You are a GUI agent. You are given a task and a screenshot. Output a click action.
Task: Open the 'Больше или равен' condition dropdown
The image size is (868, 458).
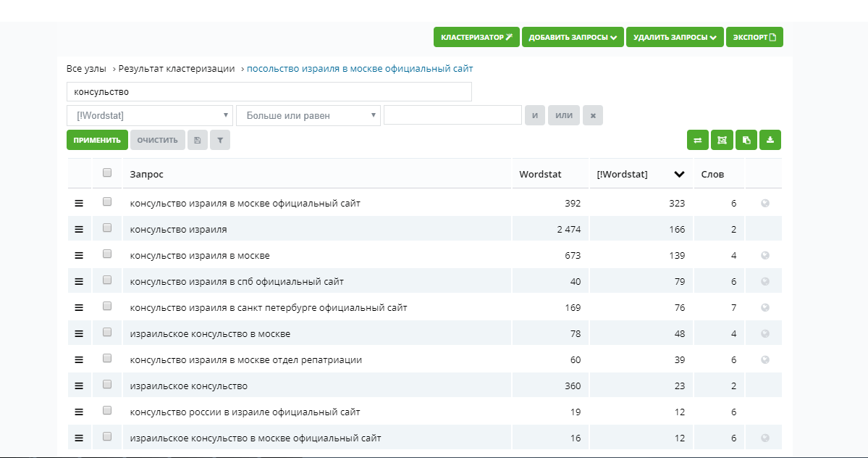click(308, 115)
